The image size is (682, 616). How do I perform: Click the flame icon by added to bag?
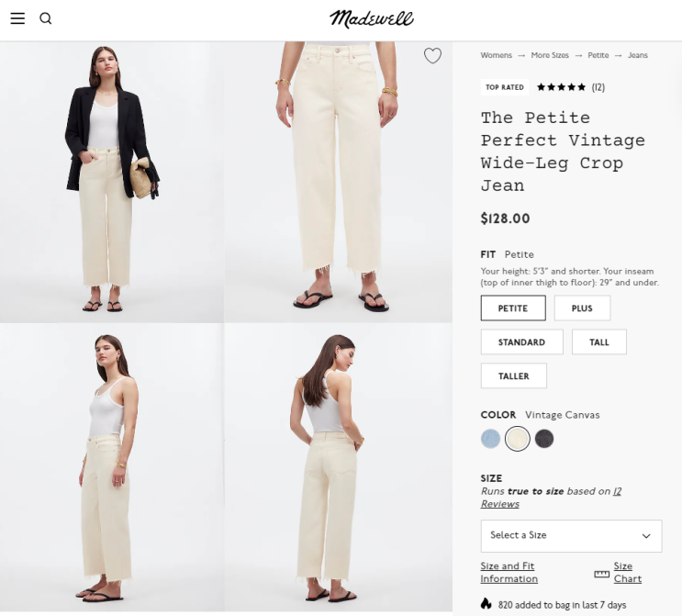click(x=486, y=604)
